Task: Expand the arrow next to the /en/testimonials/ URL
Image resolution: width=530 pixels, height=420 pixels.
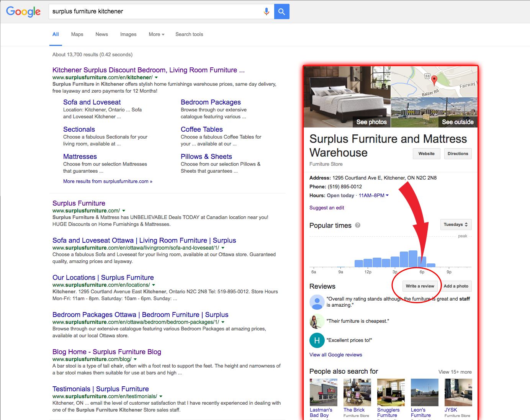Action: [161, 396]
